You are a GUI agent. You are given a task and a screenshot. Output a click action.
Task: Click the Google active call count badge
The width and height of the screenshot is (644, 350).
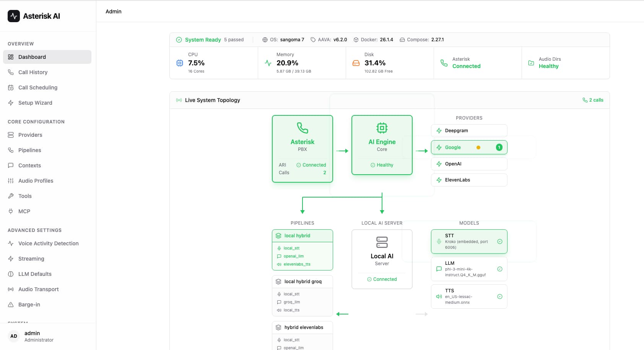(x=499, y=147)
